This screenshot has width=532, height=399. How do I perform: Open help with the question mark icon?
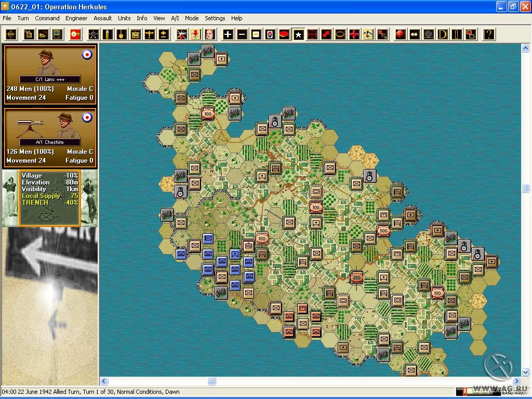pos(489,34)
